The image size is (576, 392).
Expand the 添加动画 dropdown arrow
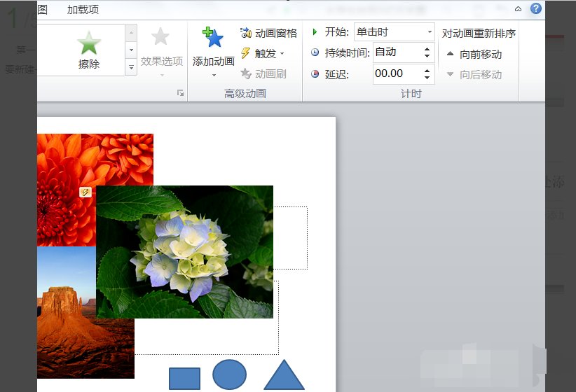pos(214,75)
